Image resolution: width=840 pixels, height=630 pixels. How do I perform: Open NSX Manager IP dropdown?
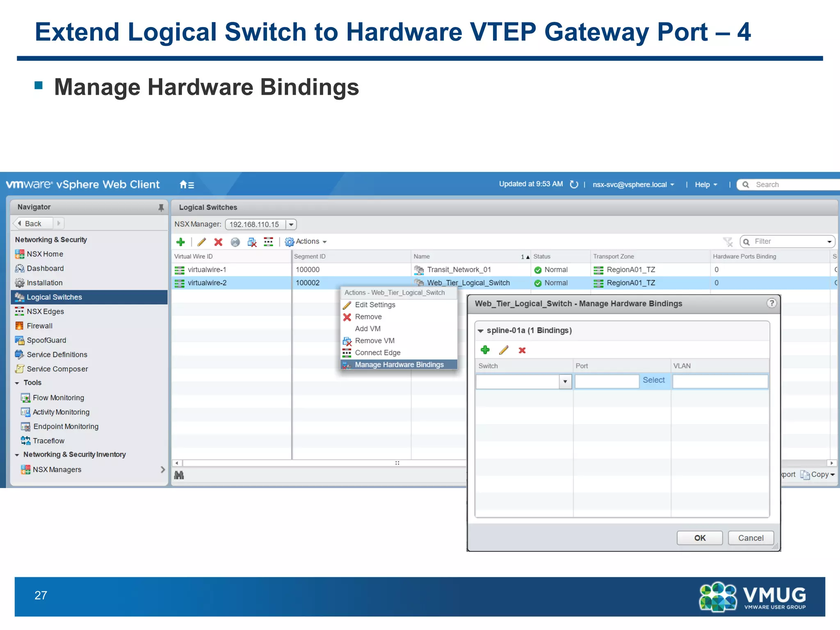tap(291, 224)
